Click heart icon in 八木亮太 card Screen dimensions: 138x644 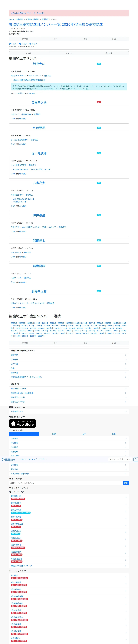coord(11,206)
